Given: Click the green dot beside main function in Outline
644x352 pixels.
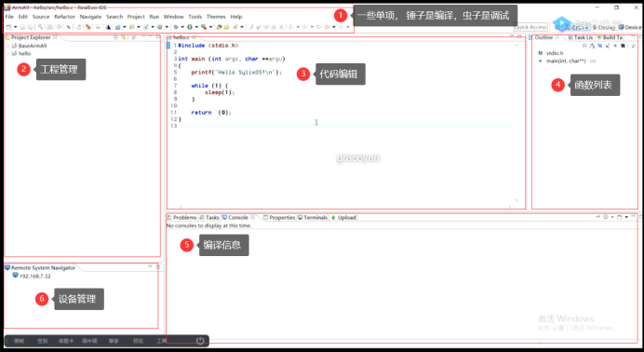Looking at the screenshot, I should point(541,61).
